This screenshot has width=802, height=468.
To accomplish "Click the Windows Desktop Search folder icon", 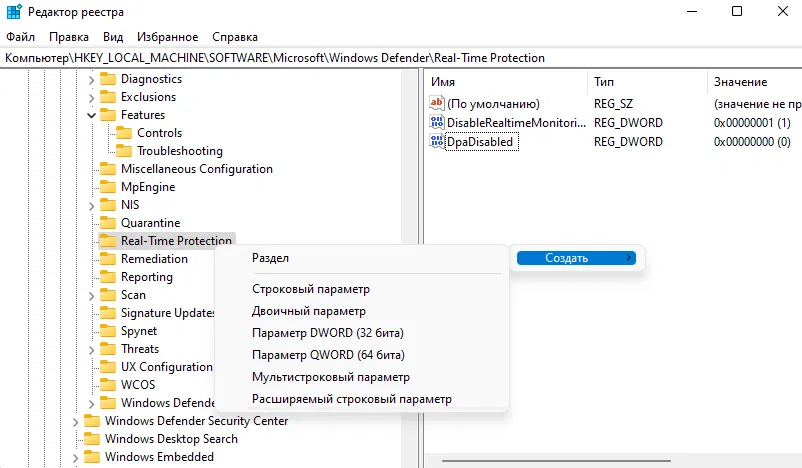I will (x=92, y=439).
